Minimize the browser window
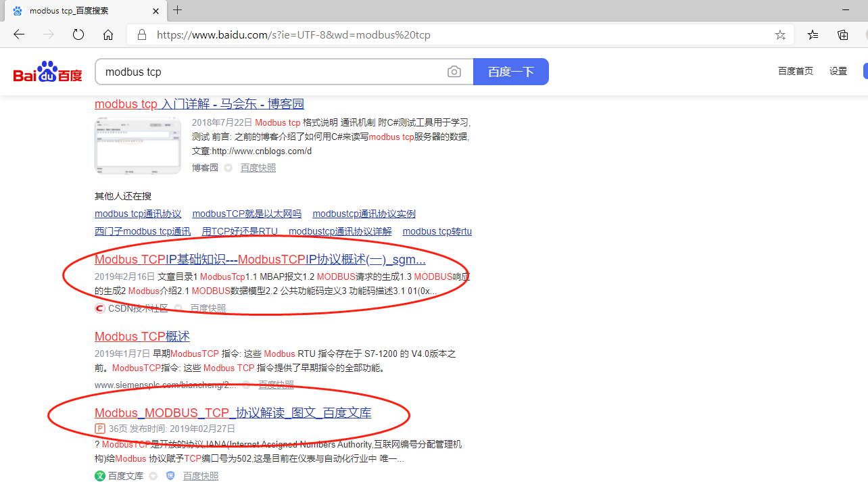Viewport: 868px width, 482px height. click(846, 10)
